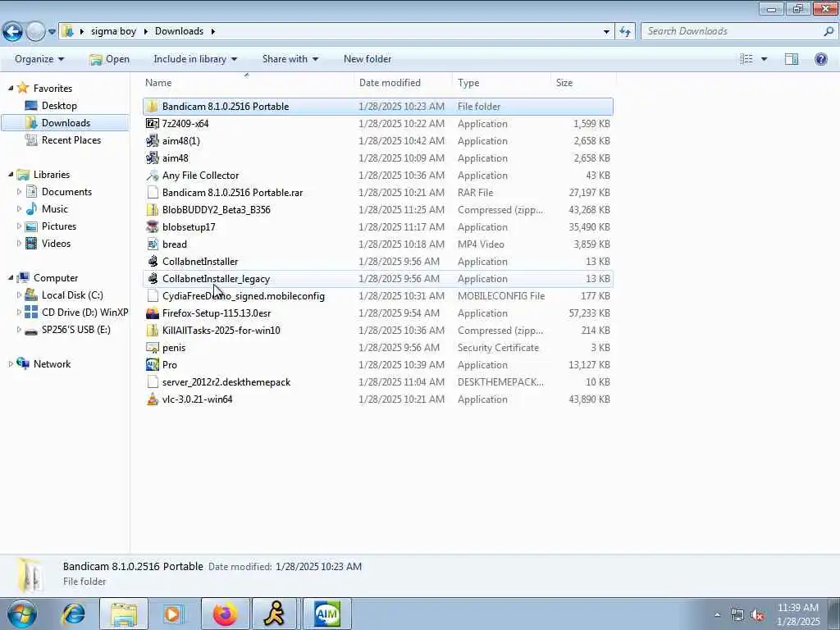Image resolution: width=840 pixels, height=630 pixels.
Task: Select Recent Places in Favorites
Action: pos(71,139)
